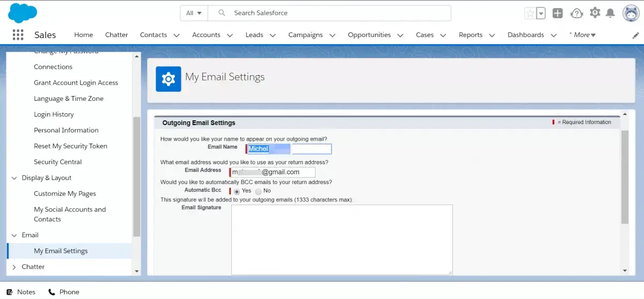Viewport: 644px width, 299px height.
Task: Open the Opportunities tab
Action: coord(369,35)
